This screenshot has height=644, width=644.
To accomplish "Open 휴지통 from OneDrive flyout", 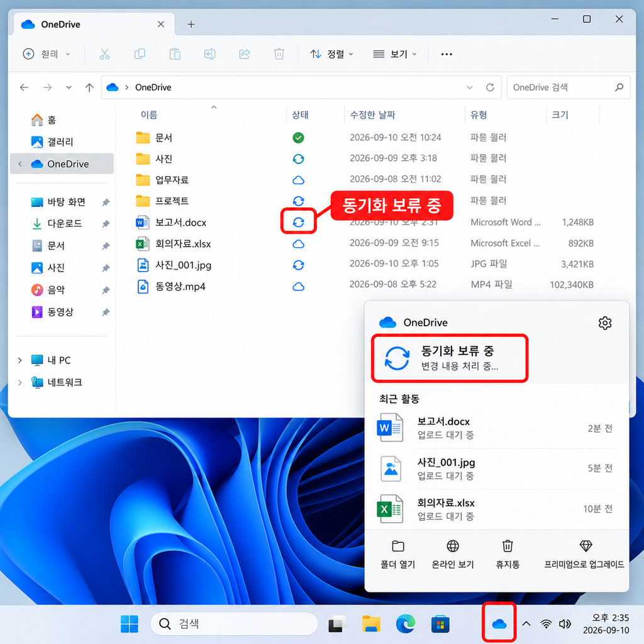I will (x=508, y=555).
